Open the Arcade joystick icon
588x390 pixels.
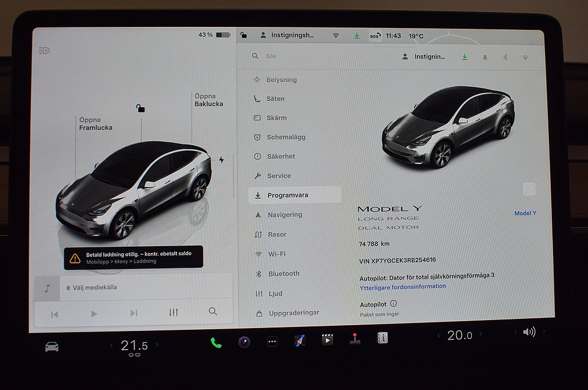355,338
